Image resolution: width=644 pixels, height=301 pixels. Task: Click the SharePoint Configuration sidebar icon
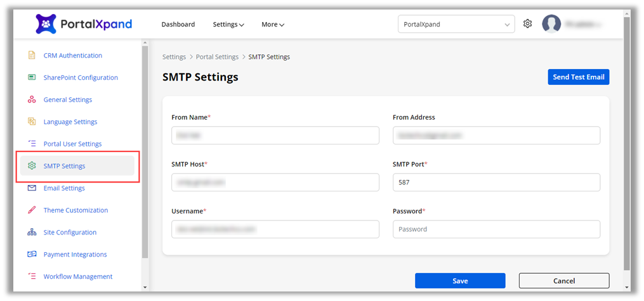32,78
